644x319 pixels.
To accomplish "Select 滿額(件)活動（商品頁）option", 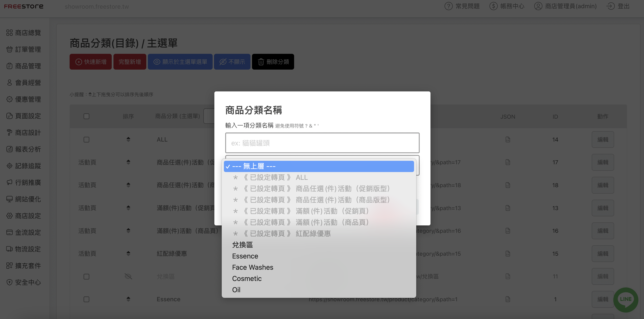I will (x=319, y=222).
